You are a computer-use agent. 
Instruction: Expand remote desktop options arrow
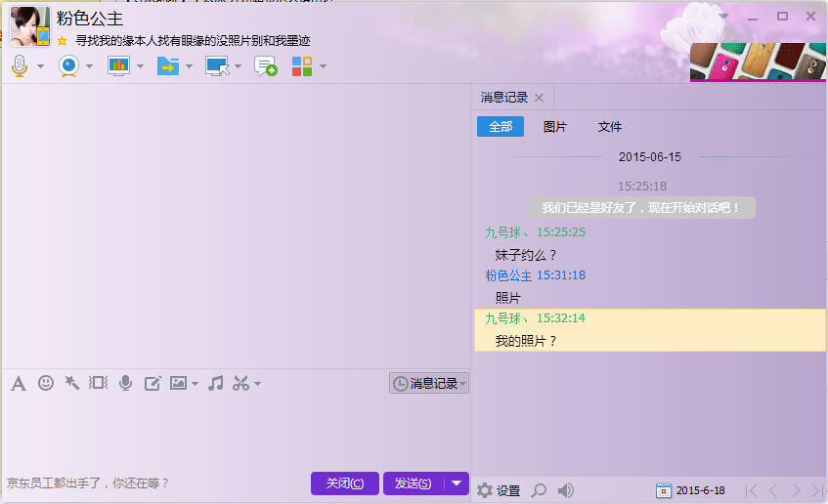pyautogui.click(x=239, y=66)
